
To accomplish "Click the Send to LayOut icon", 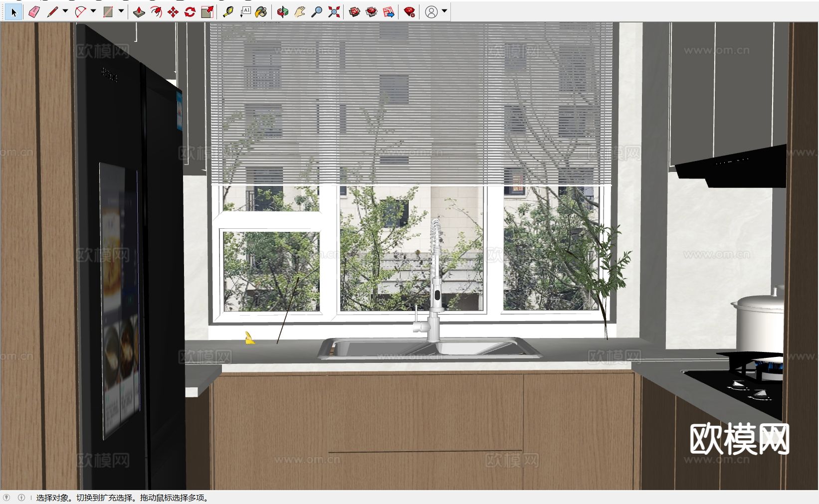I will (x=389, y=12).
